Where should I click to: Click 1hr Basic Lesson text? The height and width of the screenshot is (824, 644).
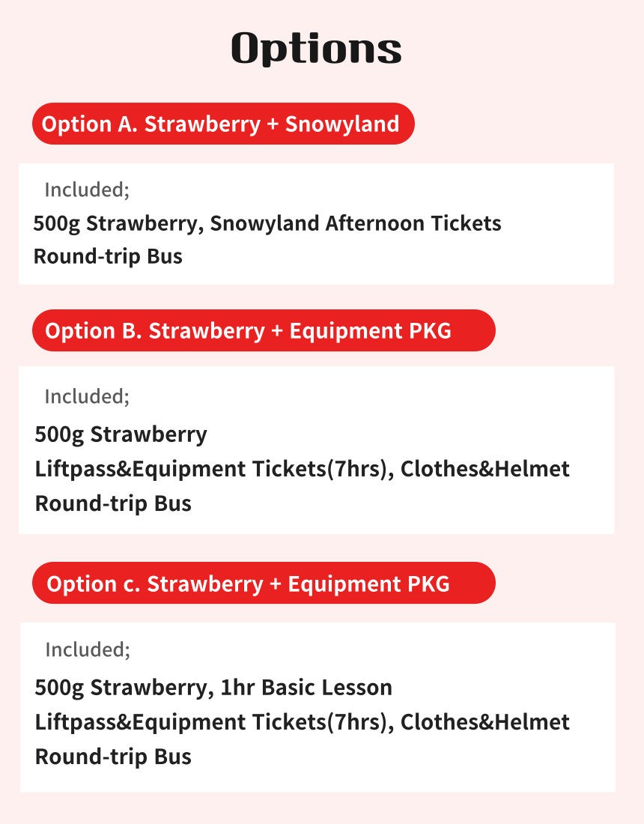coord(306,688)
